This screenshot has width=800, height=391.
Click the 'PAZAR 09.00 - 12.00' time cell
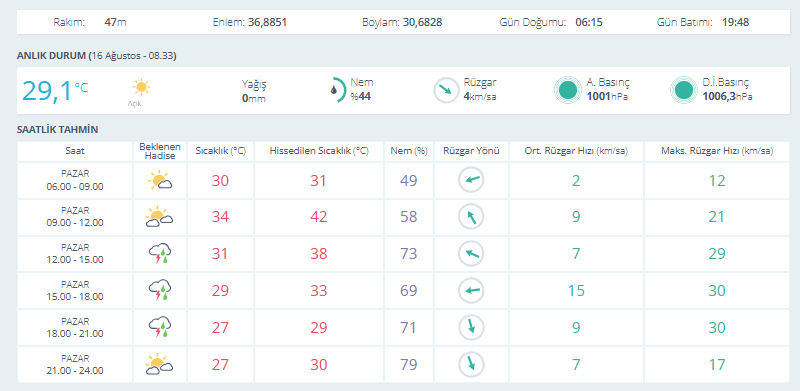click(x=75, y=217)
